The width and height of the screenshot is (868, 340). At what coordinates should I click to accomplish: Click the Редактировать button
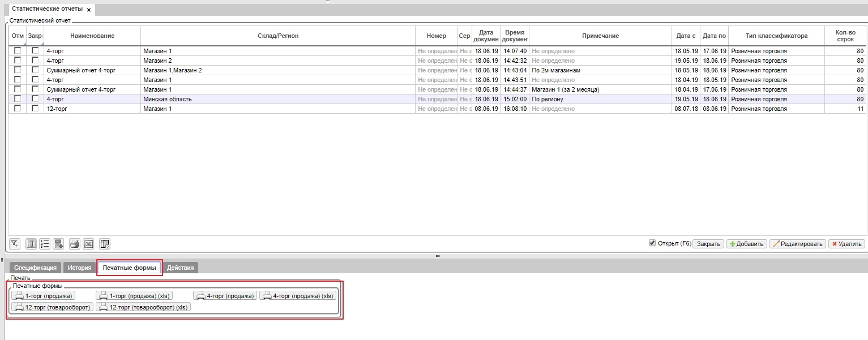797,244
